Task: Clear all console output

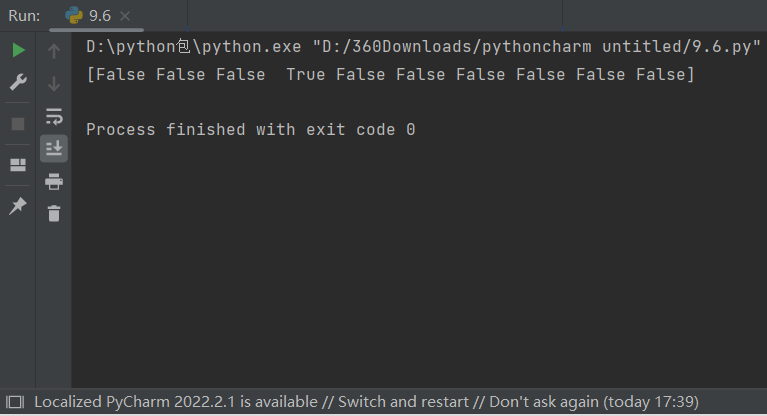Action: point(54,213)
